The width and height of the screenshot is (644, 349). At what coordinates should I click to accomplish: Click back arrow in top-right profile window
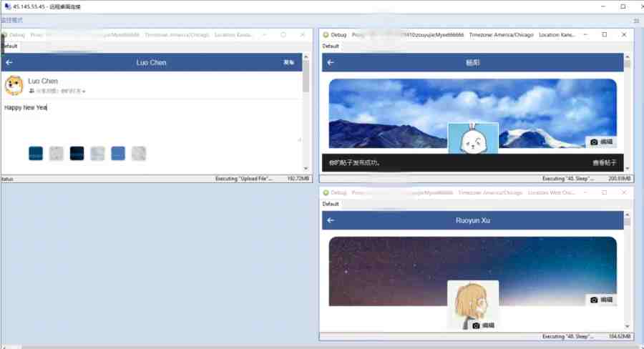(x=331, y=62)
